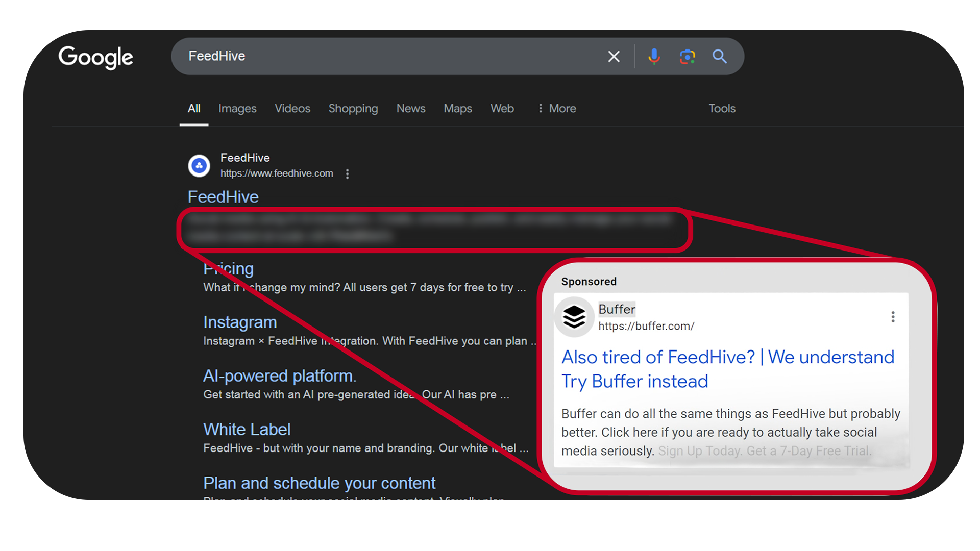Screen dimensions: 980x551
Task: Open the Shopping tab
Action: (353, 109)
